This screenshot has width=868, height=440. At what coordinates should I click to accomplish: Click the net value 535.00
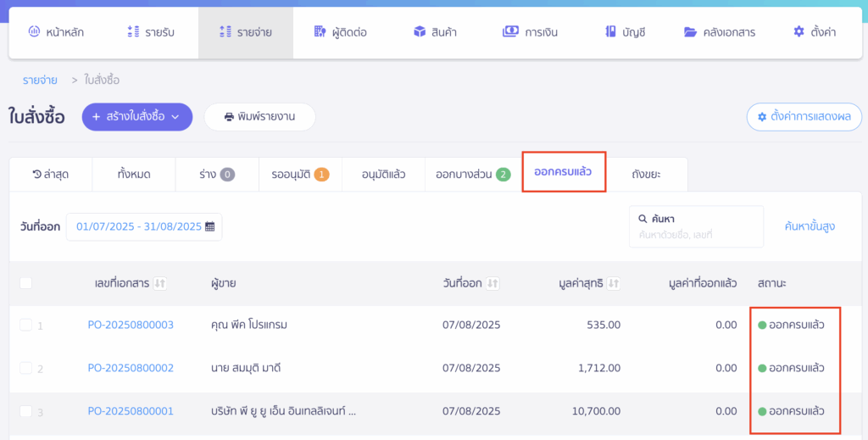pos(604,325)
